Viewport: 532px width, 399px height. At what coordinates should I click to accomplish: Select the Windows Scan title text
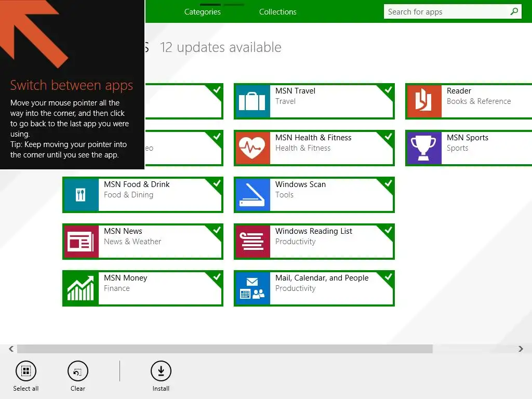tap(300, 184)
